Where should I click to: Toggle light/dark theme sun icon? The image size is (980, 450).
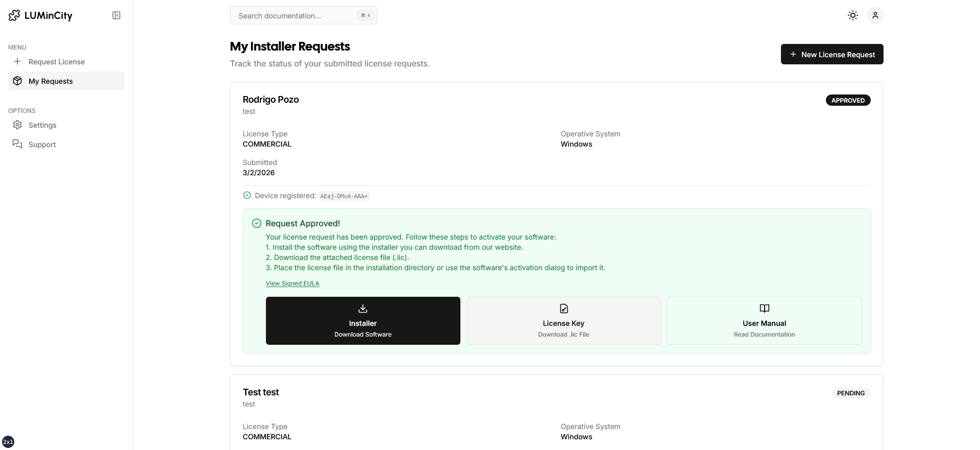tap(852, 15)
